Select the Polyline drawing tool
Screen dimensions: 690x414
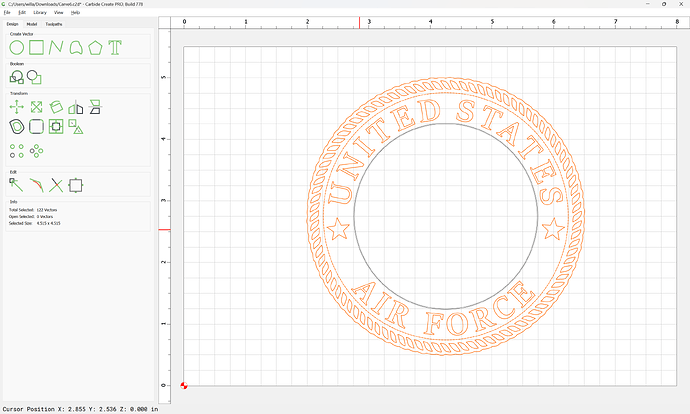pyautogui.click(x=56, y=48)
